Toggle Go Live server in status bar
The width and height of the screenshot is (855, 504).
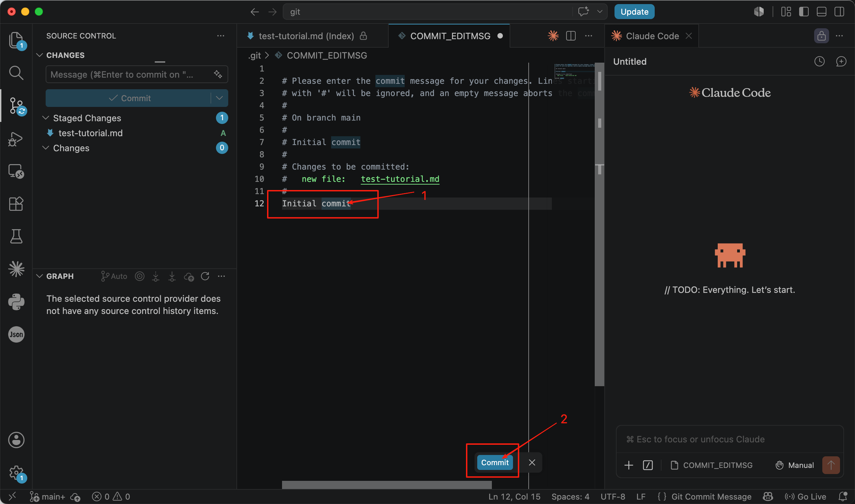point(806,497)
